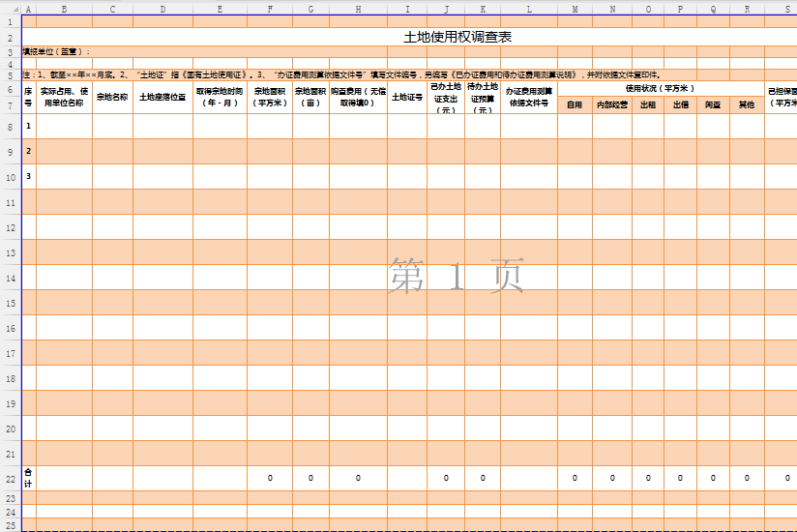Viewport: 797px width, 532px height.
Task: Select column H header
Action: [x=358, y=10]
